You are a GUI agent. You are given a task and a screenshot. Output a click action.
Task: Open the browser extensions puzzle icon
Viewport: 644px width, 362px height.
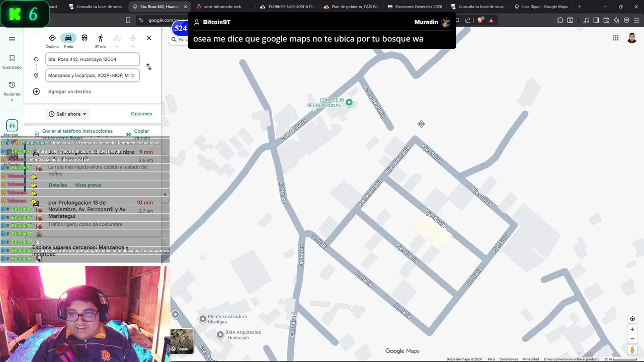[x=560, y=20]
